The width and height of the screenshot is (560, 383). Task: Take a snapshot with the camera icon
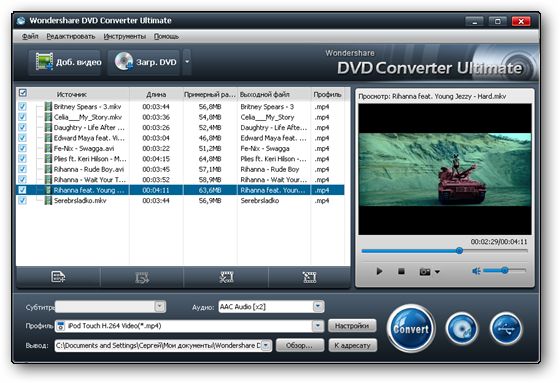[425, 272]
